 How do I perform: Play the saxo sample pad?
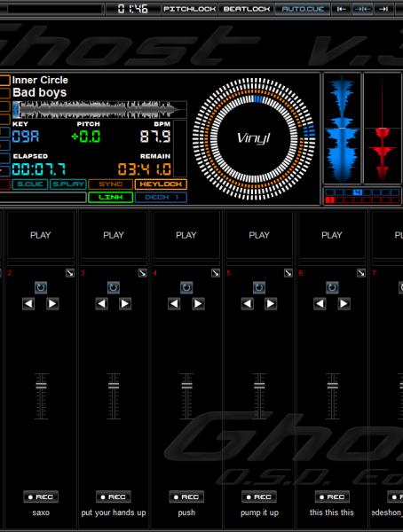[x=41, y=235]
